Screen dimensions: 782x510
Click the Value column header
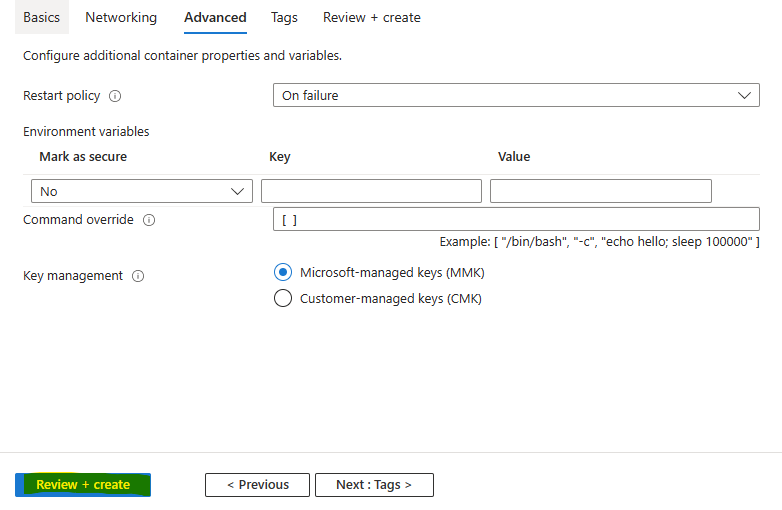coord(514,157)
